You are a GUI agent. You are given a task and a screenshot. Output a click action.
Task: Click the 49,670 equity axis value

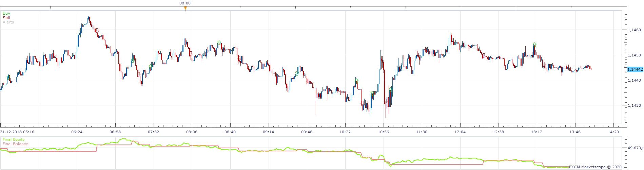coord(635,148)
